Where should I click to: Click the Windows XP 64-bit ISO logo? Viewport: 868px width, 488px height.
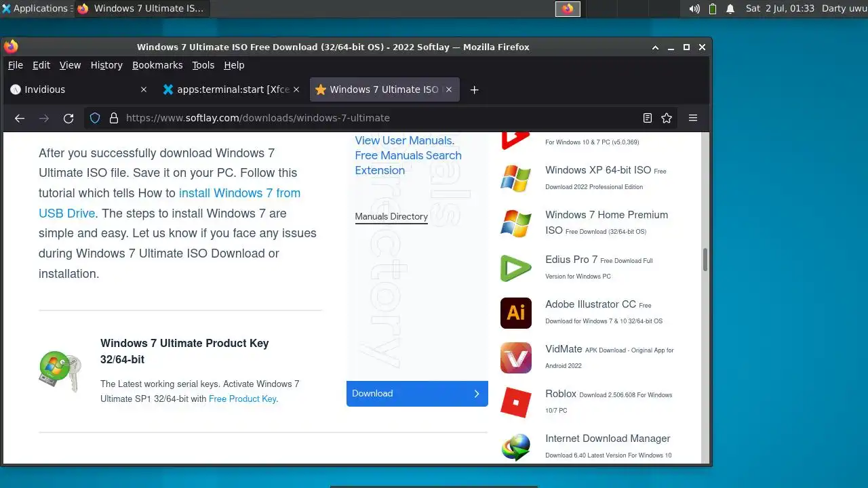point(516,178)
